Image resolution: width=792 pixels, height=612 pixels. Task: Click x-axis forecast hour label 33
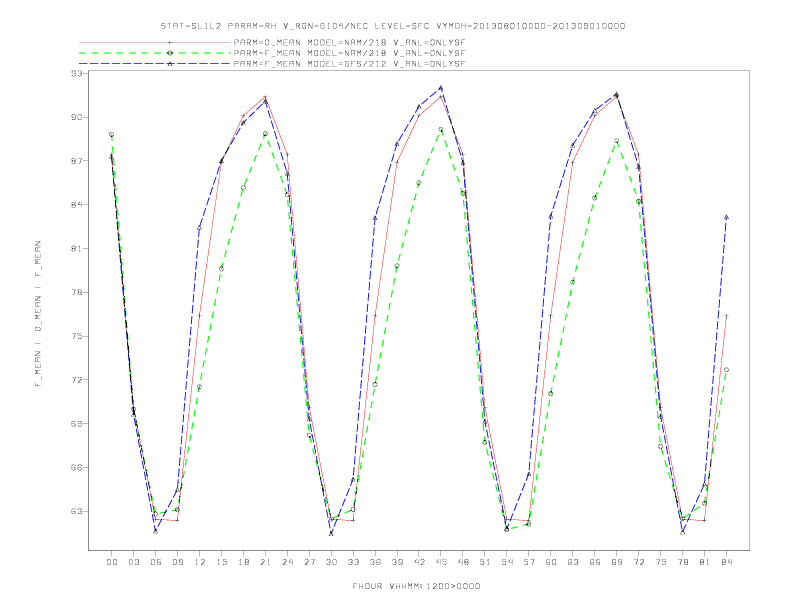353,562
